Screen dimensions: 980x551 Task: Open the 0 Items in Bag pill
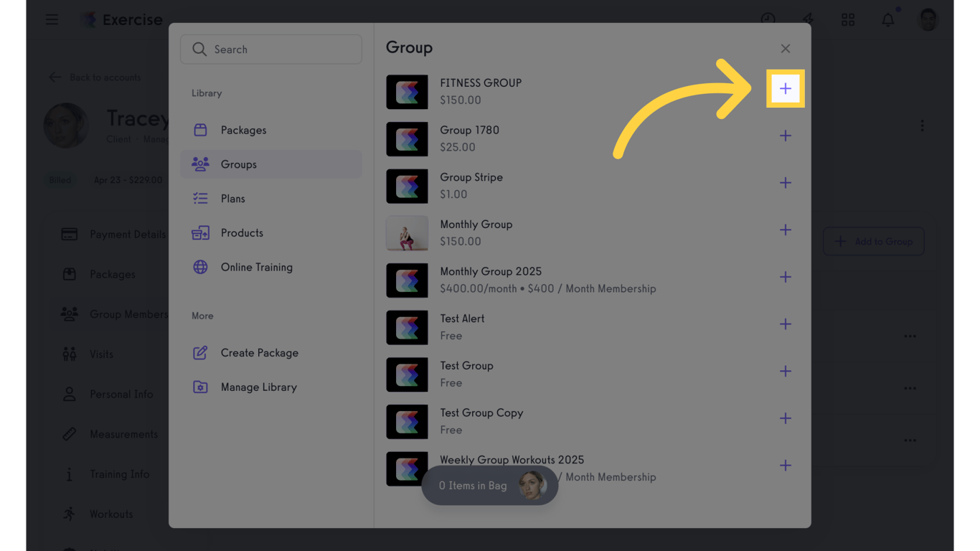[x=490, y=486]
